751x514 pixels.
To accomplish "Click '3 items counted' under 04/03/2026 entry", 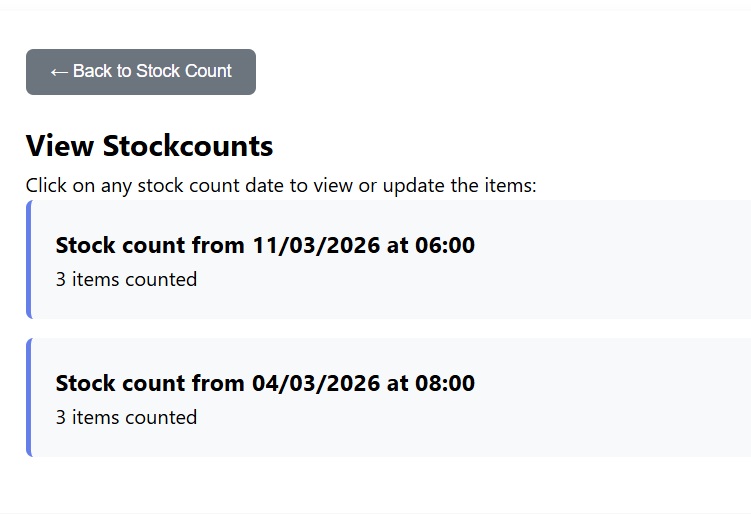I will pos(126,418).
